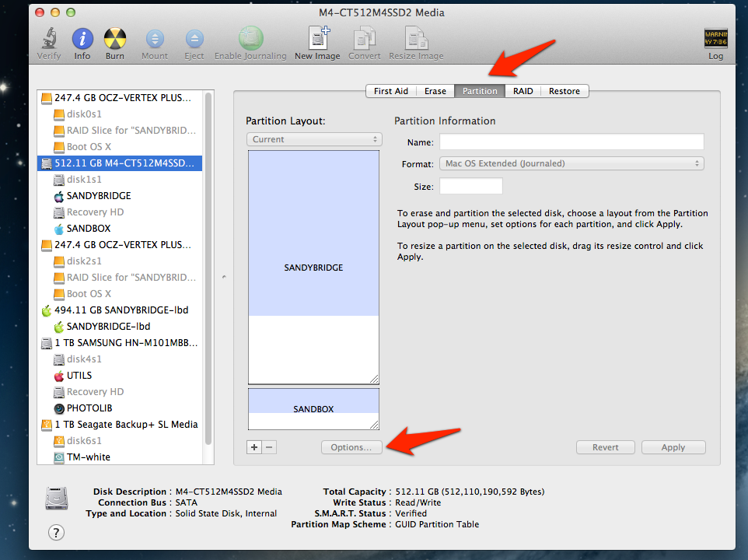Select the 512.11 GB M4-CT512M4SSD disk
748x560 pixels.
point(119,163)
